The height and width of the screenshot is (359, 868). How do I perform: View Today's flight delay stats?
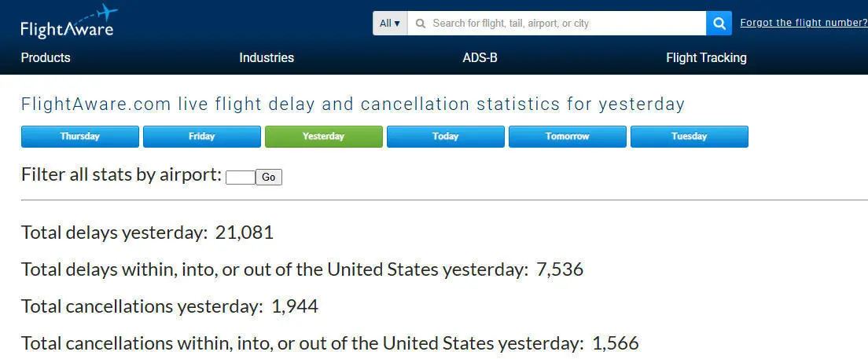click(446, 137)
